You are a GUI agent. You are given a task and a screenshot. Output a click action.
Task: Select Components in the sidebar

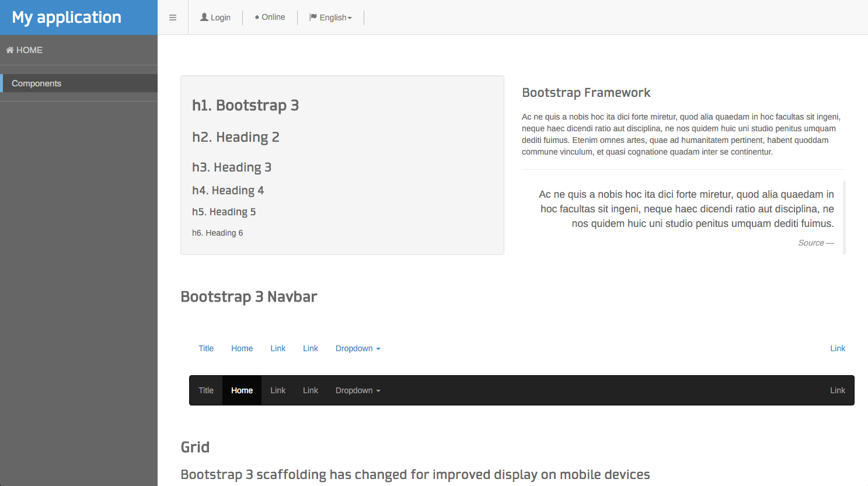pos(36,83)
